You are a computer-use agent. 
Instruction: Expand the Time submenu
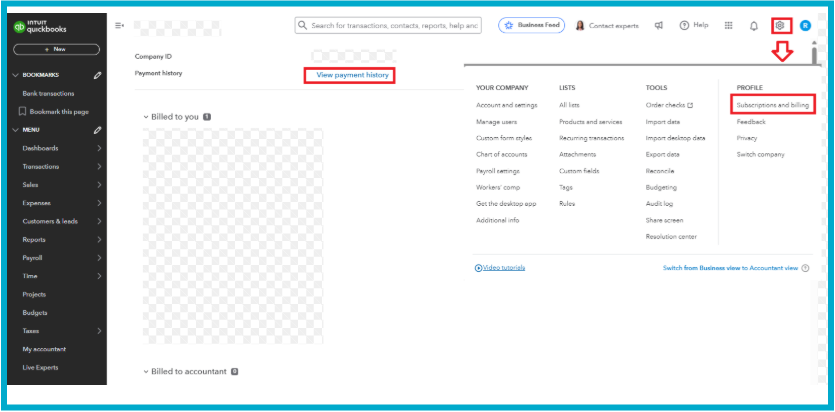pos(99,276)
